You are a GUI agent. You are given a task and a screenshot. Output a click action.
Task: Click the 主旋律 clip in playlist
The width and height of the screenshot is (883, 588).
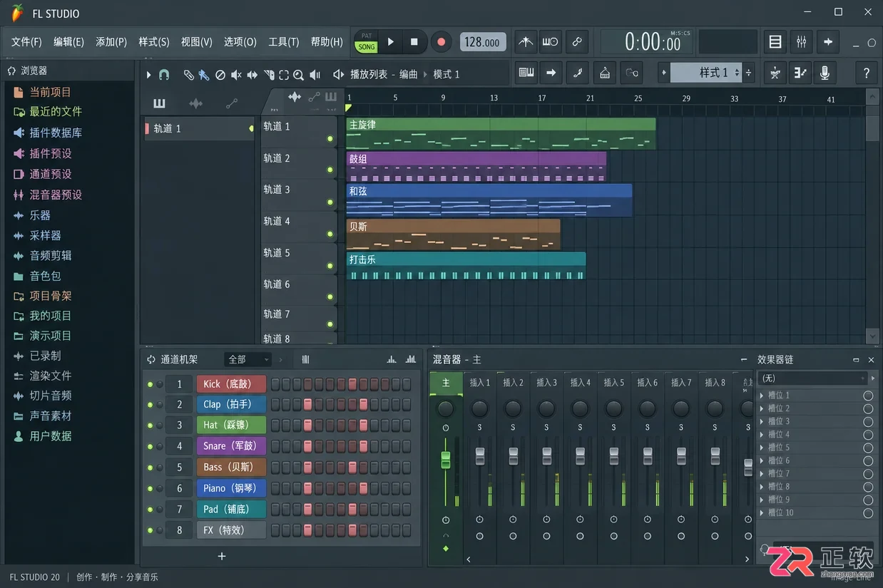pos(501,133)
